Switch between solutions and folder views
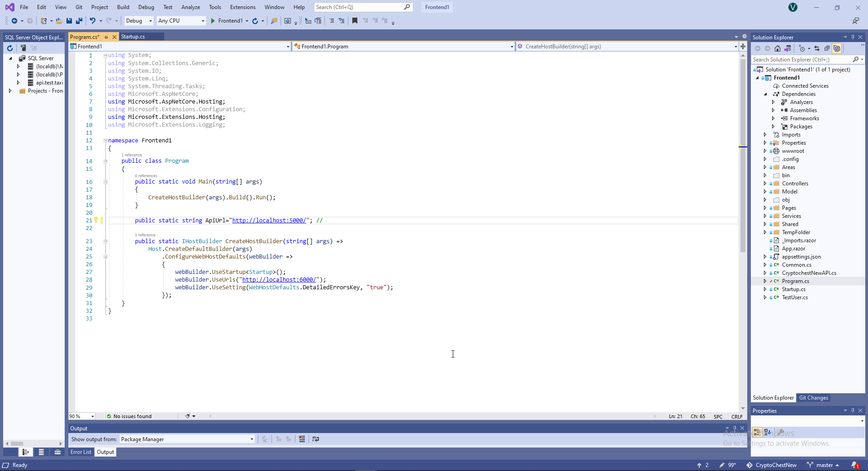The height and width of the screenshot is (471, 868). click(x=787, y=48)
